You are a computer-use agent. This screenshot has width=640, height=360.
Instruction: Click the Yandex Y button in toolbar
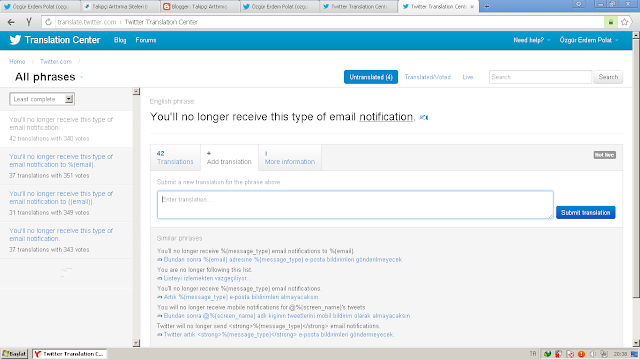tap(29, 22)
